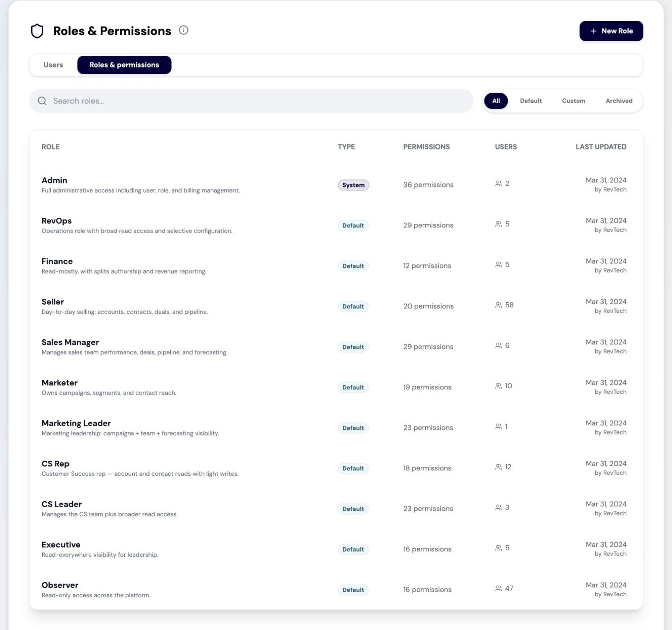
Task: Click the shield icon in the header
Action: point(37,31)
